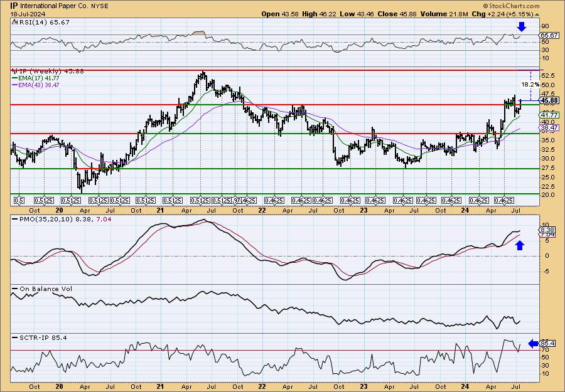
Task: Click the boxed 38.47 EMA axis label
Action: click(549, 128)
